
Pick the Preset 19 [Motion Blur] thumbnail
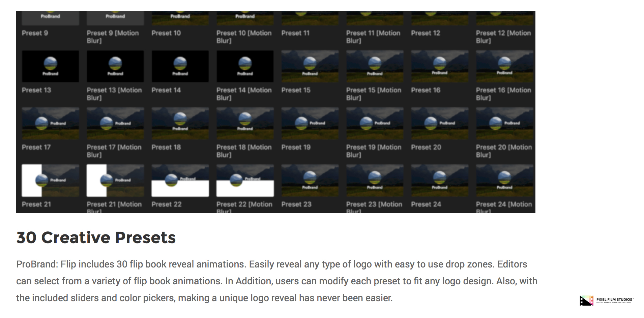[x=375, y=123]
